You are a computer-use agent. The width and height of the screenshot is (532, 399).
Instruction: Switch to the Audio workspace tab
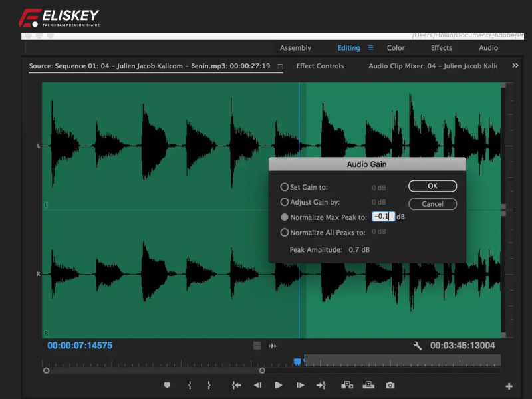click(x=487, y=47)
